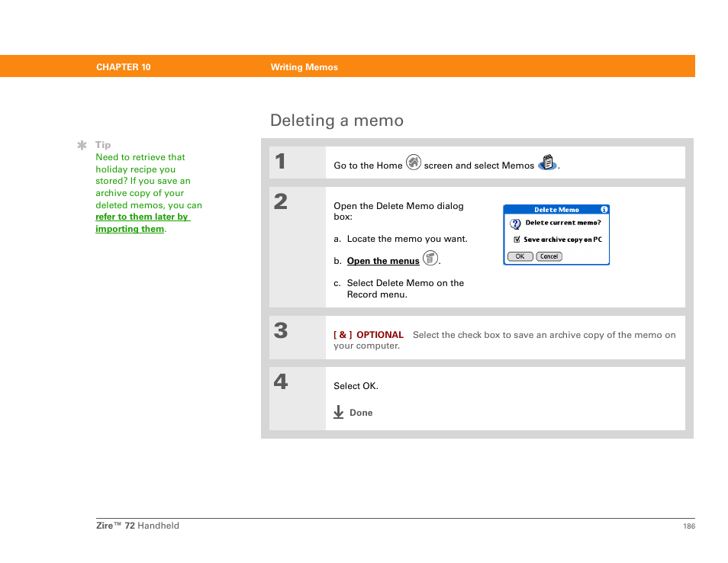Click the Tip asterisk icon in sidebar
This screenshot has height=563, width=728.
point(82,145)
